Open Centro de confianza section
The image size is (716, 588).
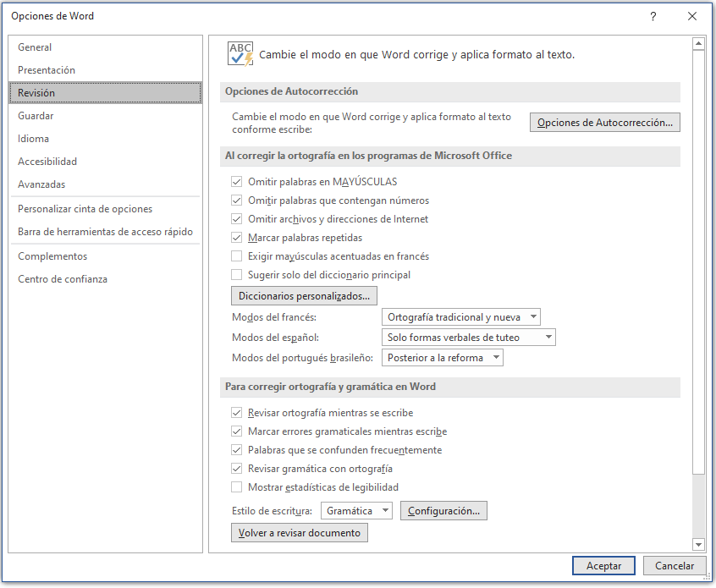coord(105,279)
